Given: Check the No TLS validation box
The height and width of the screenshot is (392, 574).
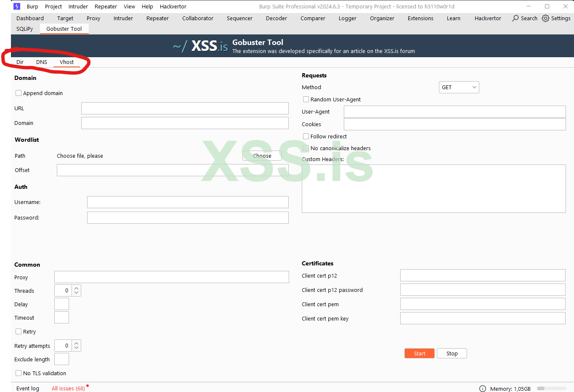Looking at the screenshot, I should (19, 373).
